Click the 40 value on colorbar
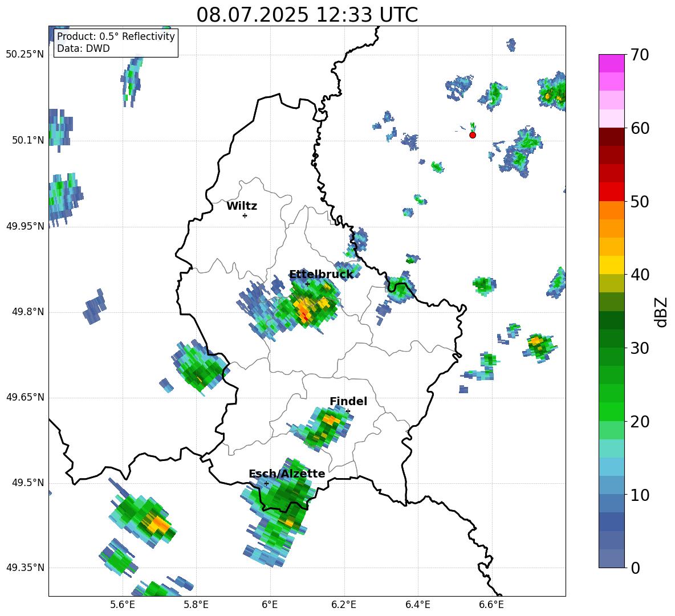 pos(640,275)
